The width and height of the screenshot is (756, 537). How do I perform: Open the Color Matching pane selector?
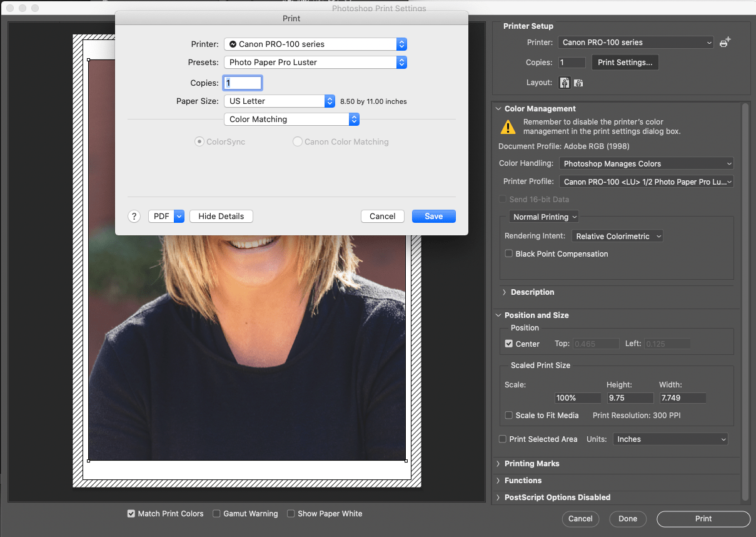[291, 119]
